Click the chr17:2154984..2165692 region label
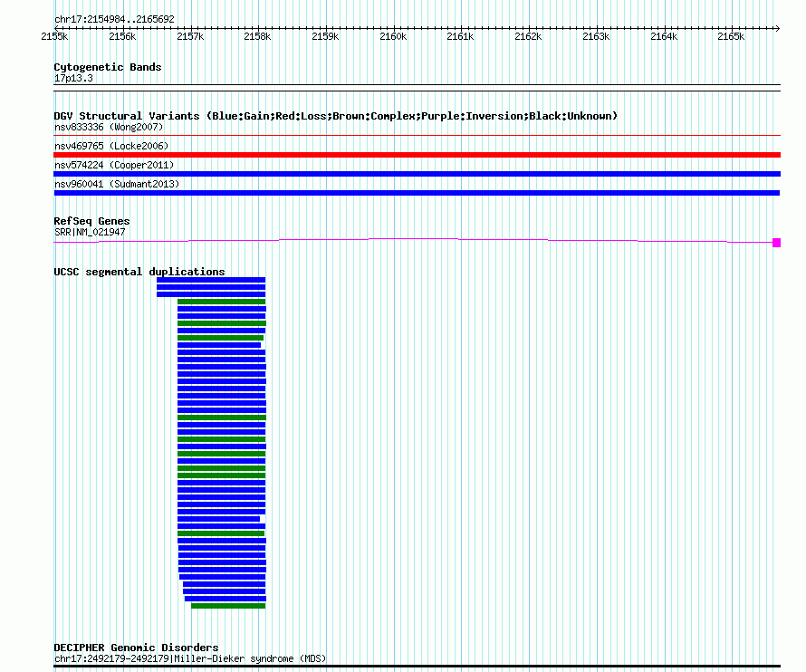 (115, 20)
